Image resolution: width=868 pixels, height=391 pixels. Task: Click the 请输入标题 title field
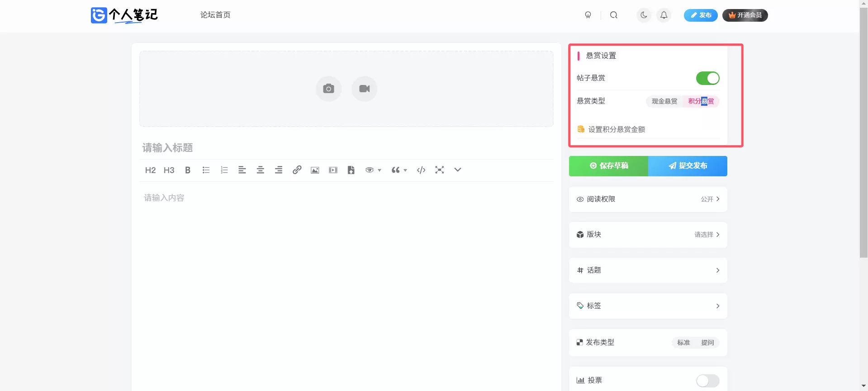(346, 148)
